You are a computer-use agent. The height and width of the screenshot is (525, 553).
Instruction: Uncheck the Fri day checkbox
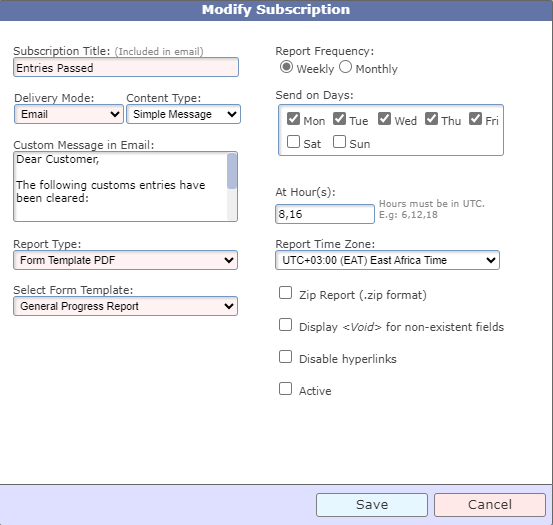[475, 119]
